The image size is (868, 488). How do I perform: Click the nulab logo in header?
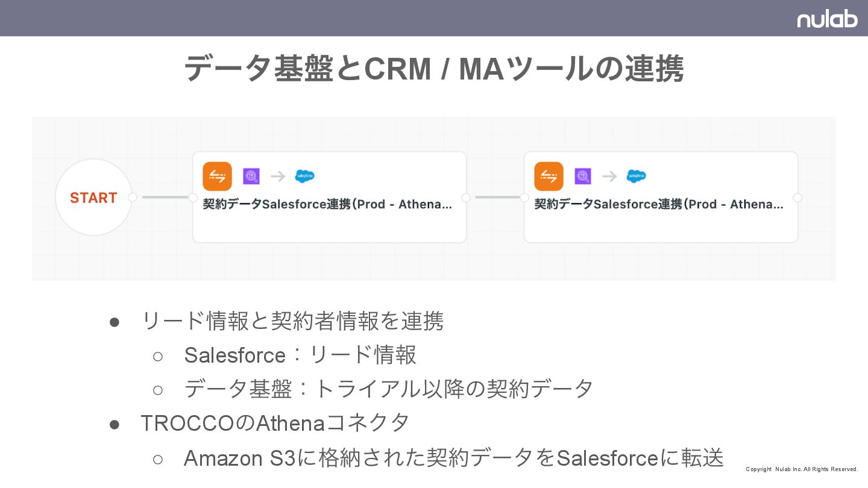tap(827, 19)
